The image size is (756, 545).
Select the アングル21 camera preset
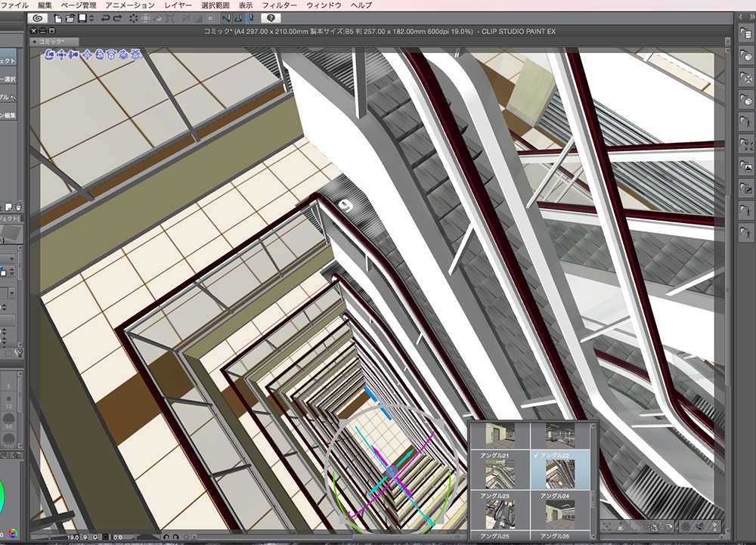499,473
